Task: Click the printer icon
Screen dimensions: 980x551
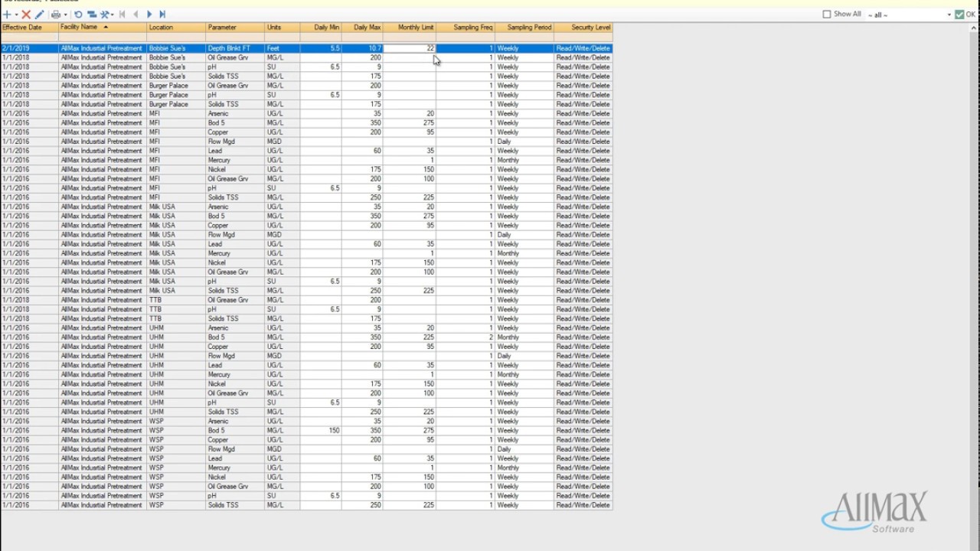Action: [56, 15]
